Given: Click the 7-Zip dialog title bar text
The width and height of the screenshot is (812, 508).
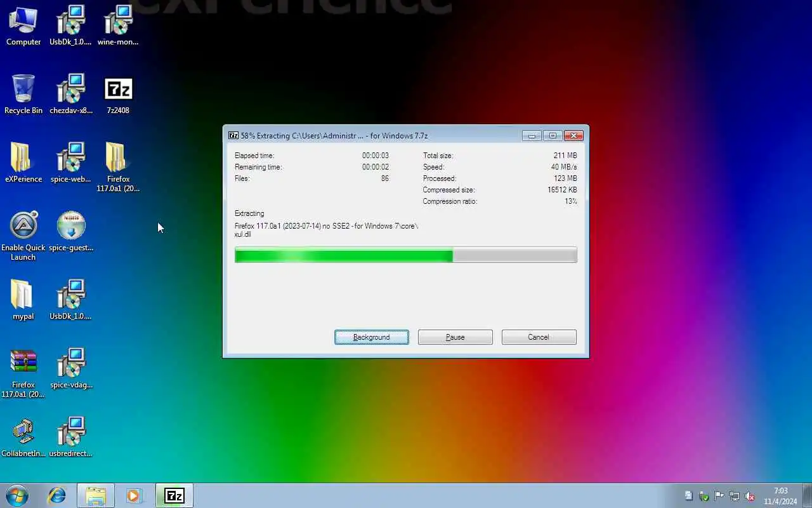Looking at the screenshot, I should pyautogui.click(x=334, y=135).
